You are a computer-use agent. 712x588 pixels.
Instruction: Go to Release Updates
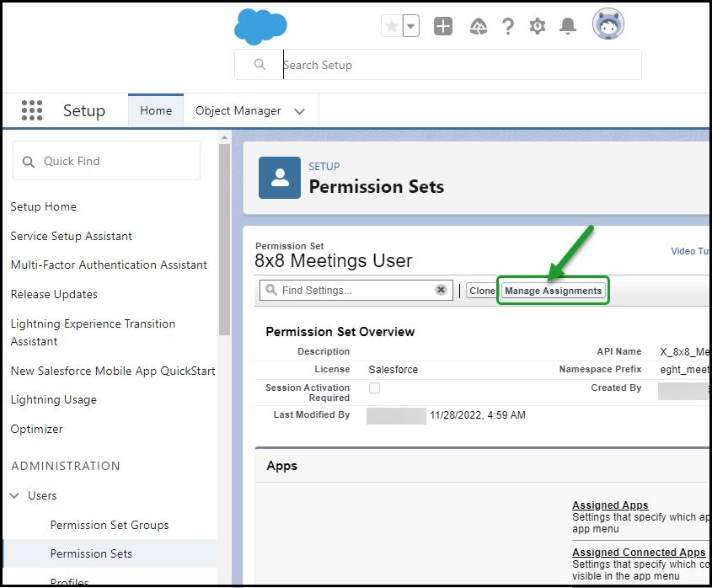54,294
